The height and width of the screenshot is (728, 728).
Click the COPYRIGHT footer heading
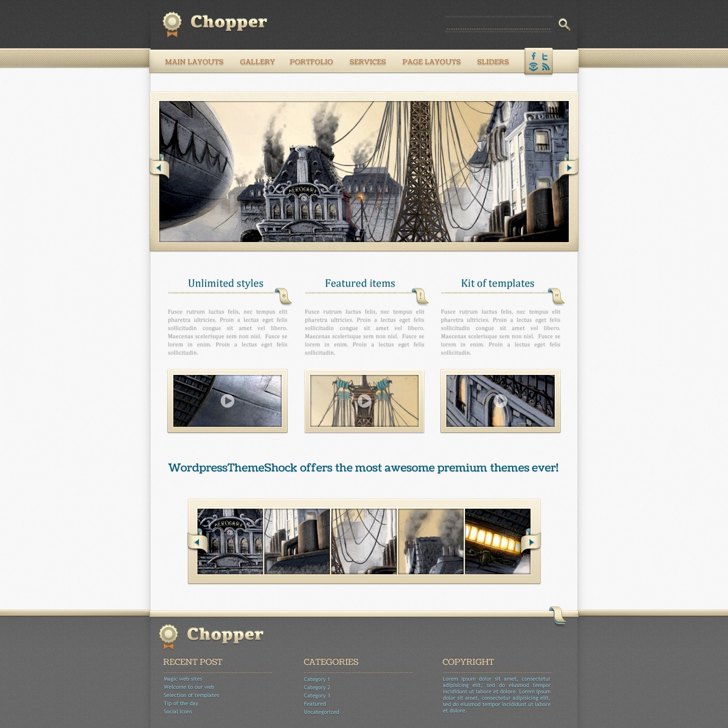point(468,662)
